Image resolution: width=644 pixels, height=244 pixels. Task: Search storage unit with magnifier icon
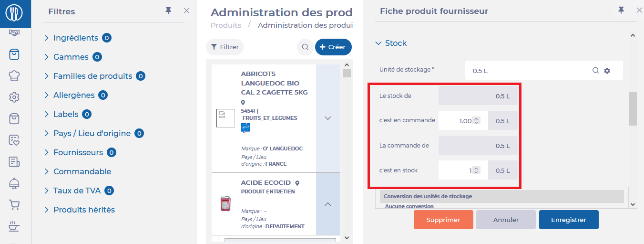[x=595, y=71]
